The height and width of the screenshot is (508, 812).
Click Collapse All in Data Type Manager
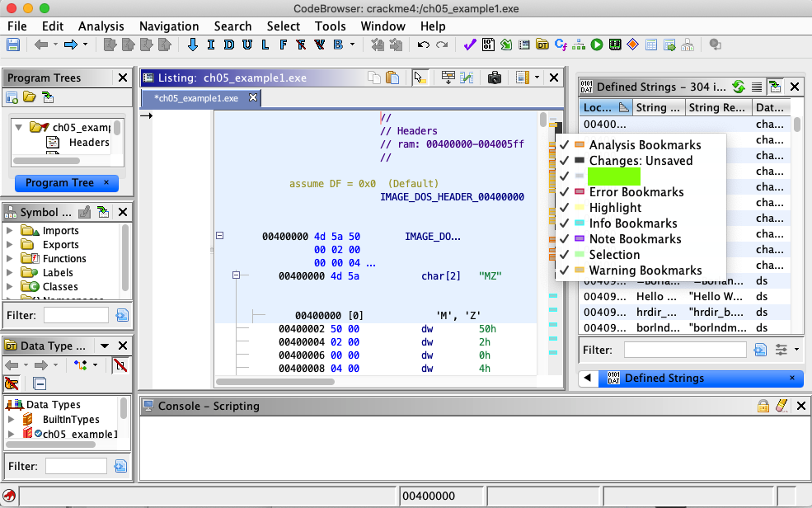40,383
